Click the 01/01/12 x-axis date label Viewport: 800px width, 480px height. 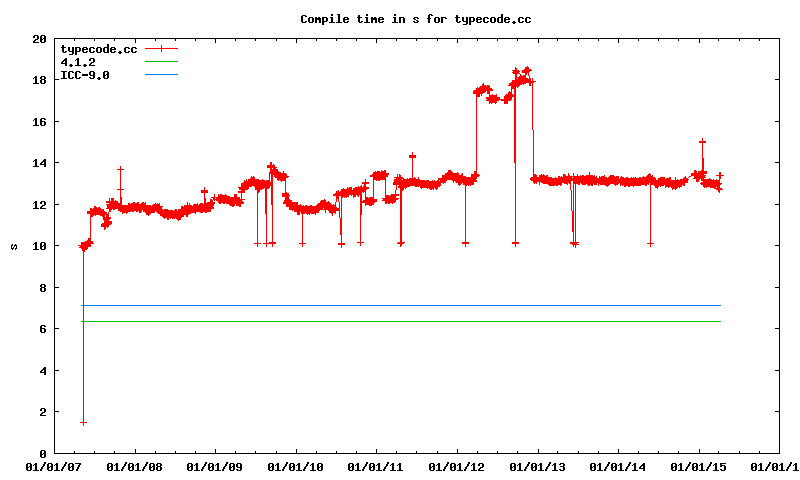pos(457,466)
